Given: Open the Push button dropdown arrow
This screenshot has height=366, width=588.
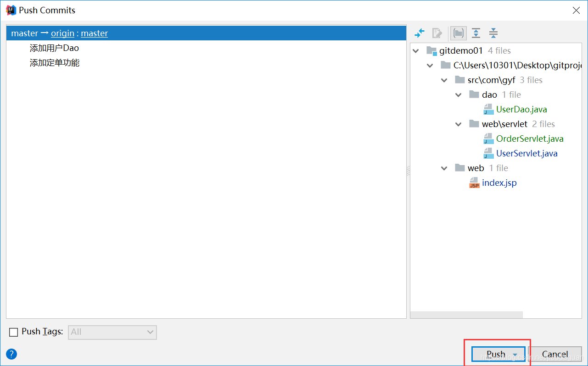Looking at the screenshot, I should (x=515, y=355).
